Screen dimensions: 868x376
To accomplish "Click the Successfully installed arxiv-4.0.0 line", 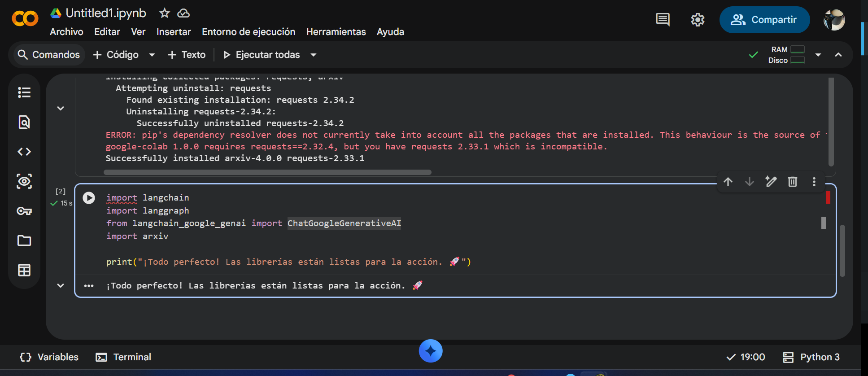I will pyautogui.click(x=235, y=158).
